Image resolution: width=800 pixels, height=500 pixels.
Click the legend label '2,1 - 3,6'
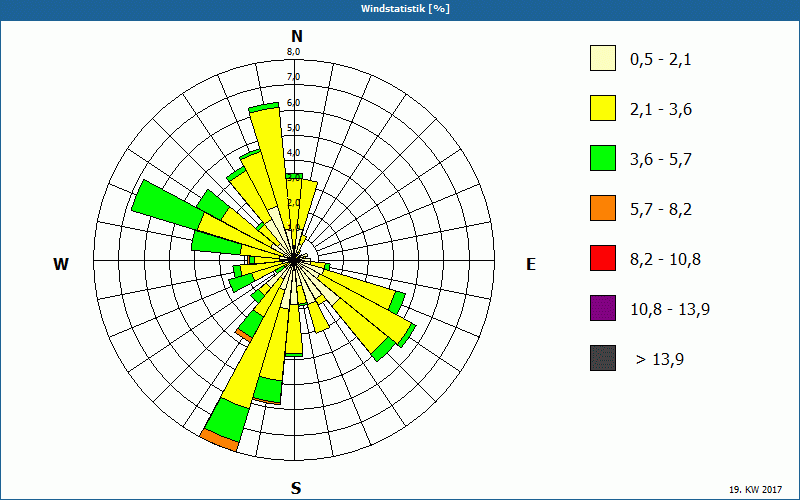click(x=661, y=110)
